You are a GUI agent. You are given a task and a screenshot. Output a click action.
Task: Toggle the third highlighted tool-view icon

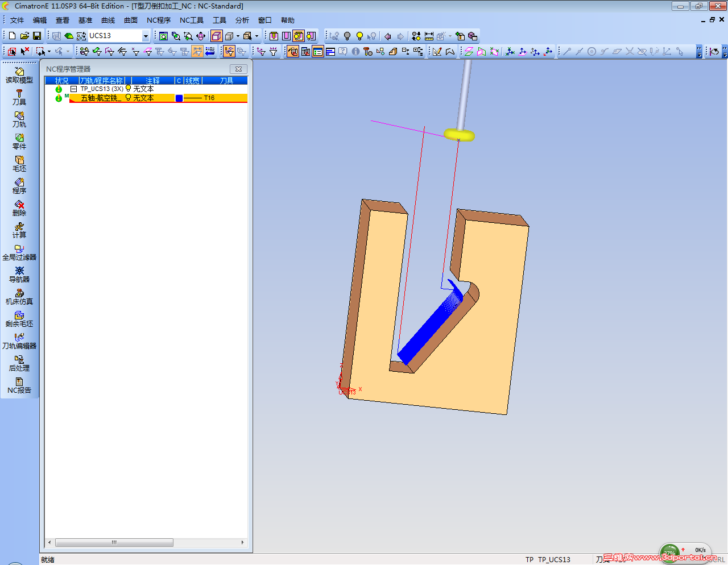click(299, 36)
